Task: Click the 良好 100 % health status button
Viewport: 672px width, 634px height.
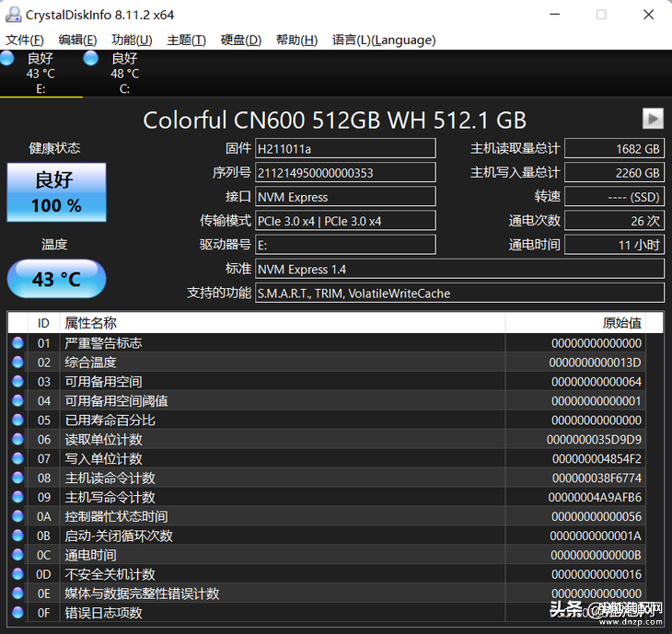Action: 56,192
